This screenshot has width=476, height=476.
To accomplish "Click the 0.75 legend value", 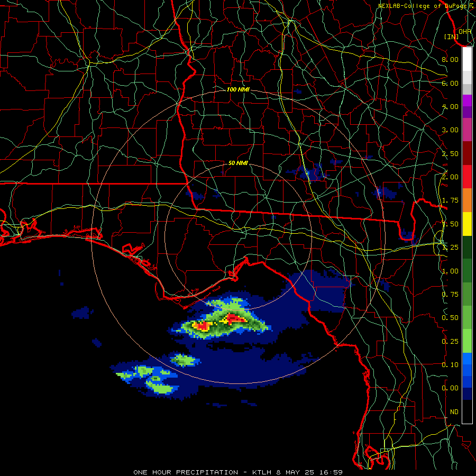I will pos(450,295).
